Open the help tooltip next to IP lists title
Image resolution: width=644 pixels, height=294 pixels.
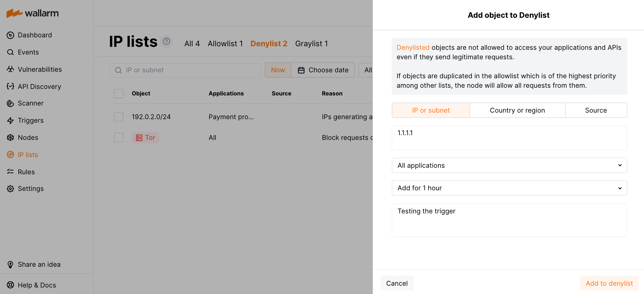coord(166,41)
